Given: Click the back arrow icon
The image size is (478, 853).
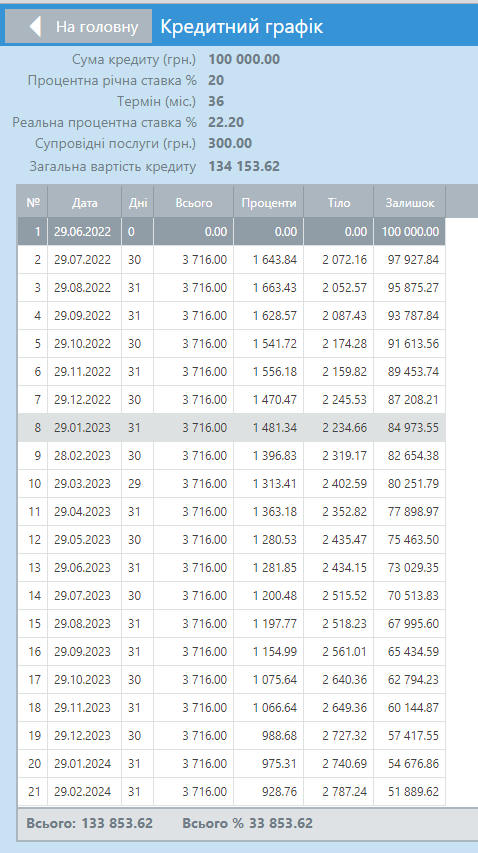Looking at the screenshot, I should tap(35, 27).
